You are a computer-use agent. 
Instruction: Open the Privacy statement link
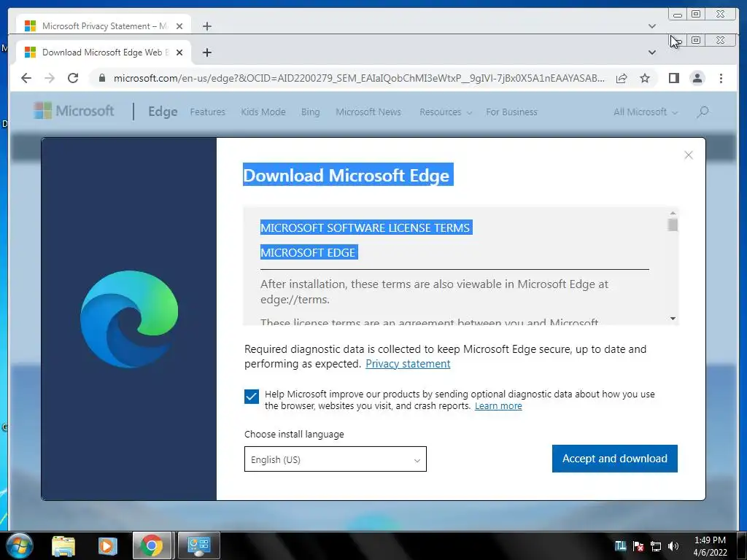pos(408,364)
